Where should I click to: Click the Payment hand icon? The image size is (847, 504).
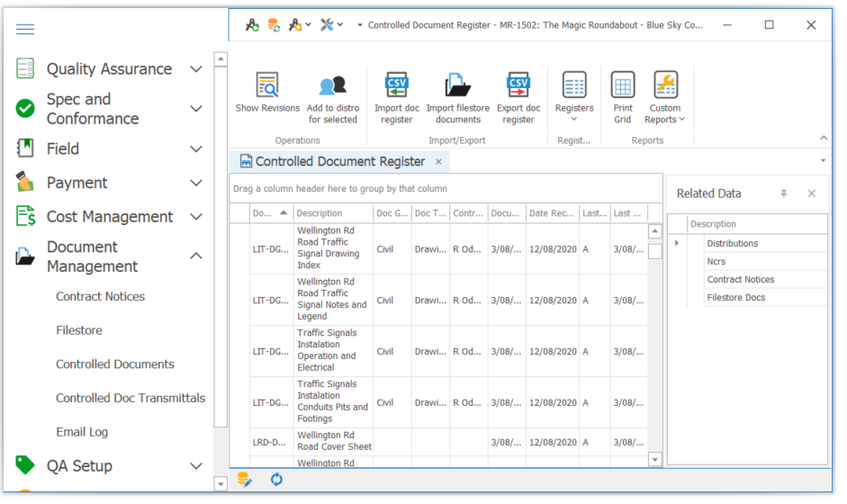[25, 182]
